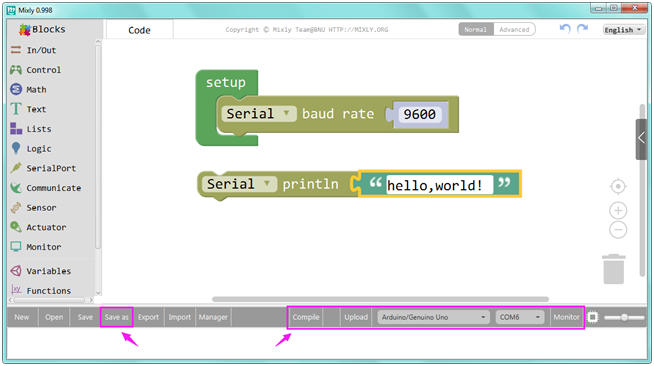Click the Upload button
Screen dimensions: 654x366
(x=356, y=317)
